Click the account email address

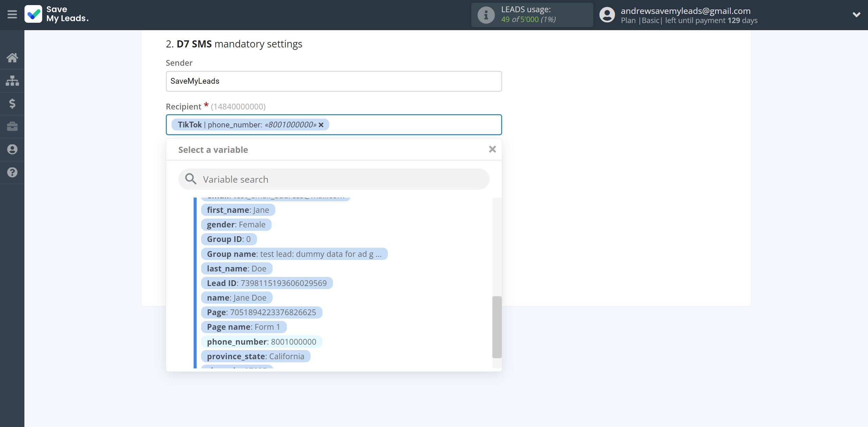(x=686, y=11)
